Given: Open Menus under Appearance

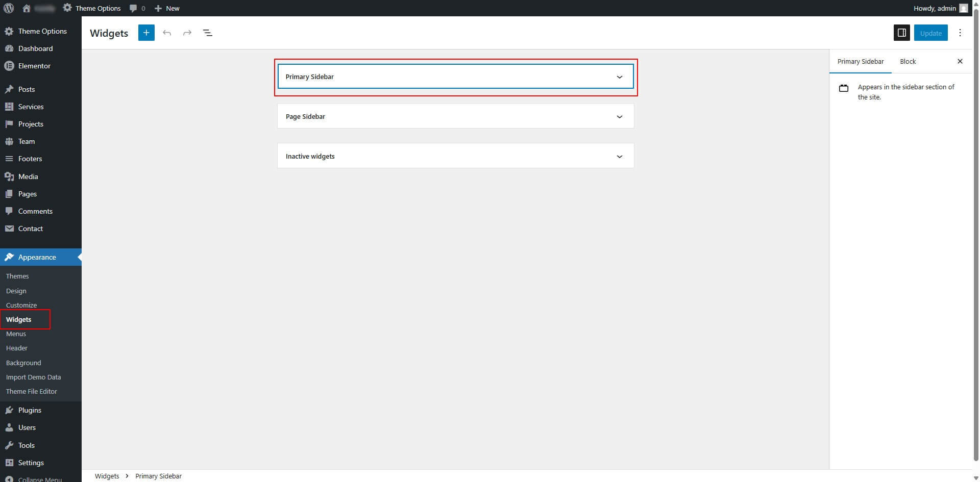Looking at the screenshot, I should click(16, 334).
